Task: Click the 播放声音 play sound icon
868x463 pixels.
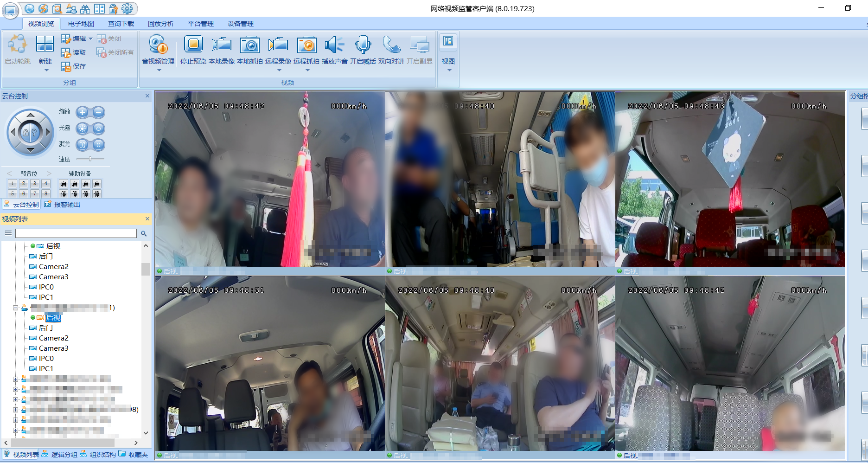Action: click(334, 45)
